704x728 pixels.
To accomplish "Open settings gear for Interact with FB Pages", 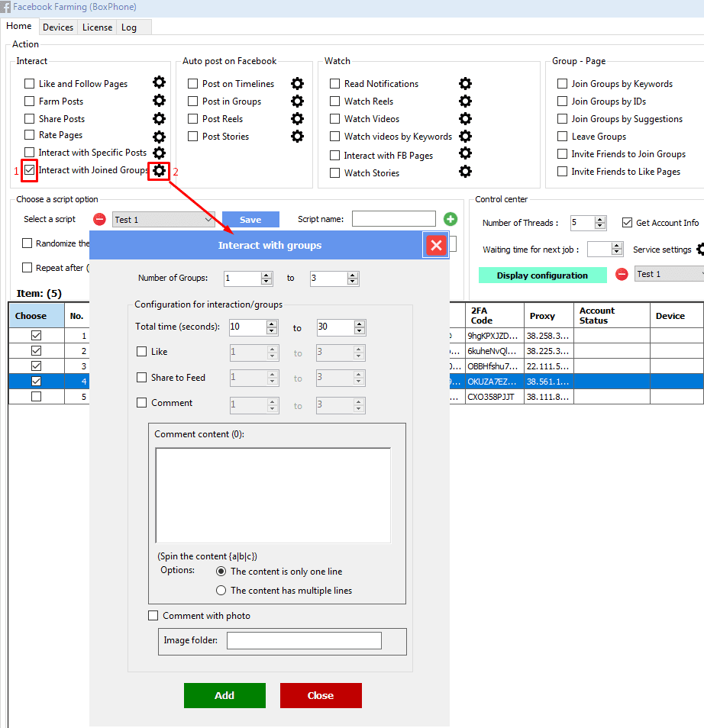I will pos(465,153).
